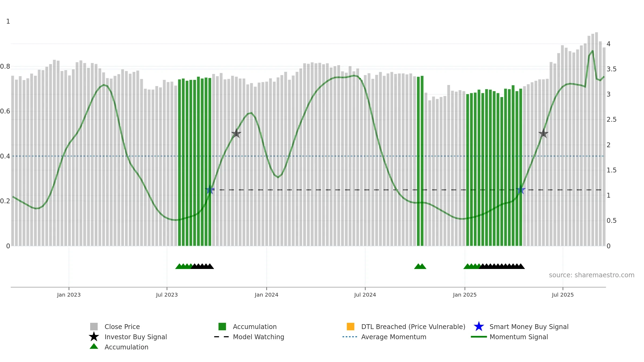Click the Investor Buy Signal black star legend icon
The image size is (644, 362).
tap(94, 337)
